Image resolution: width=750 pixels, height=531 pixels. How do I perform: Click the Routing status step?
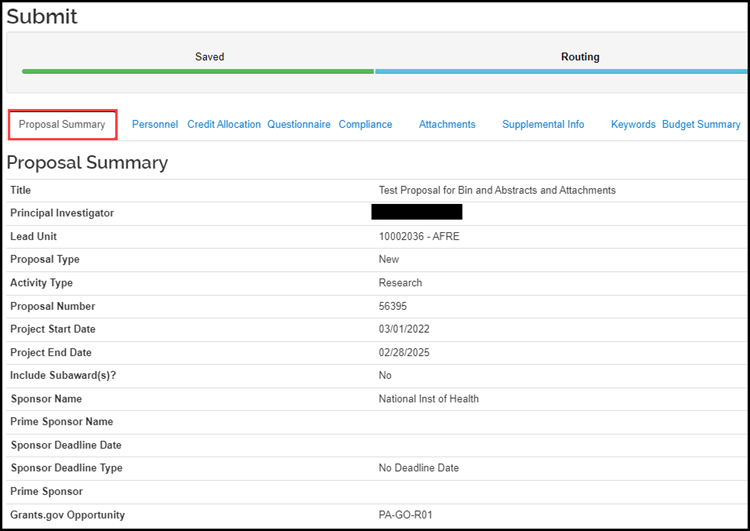[x=580, y=57]
